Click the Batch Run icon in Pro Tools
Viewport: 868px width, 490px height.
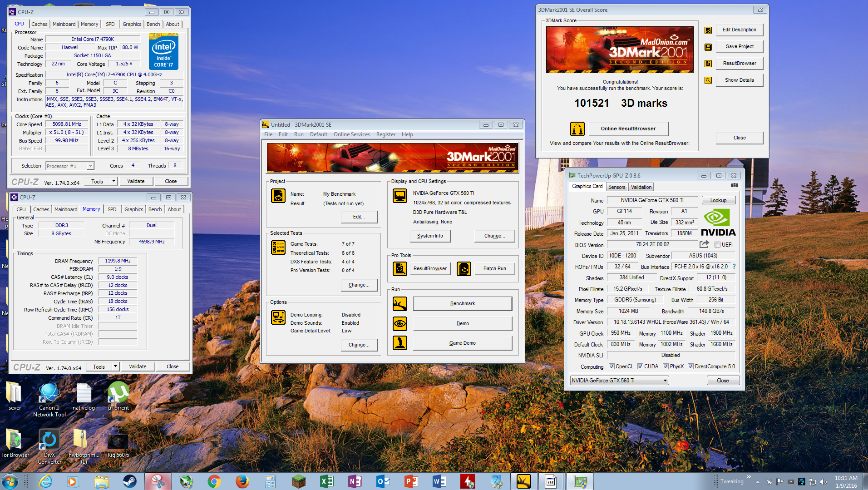(464, 269)
